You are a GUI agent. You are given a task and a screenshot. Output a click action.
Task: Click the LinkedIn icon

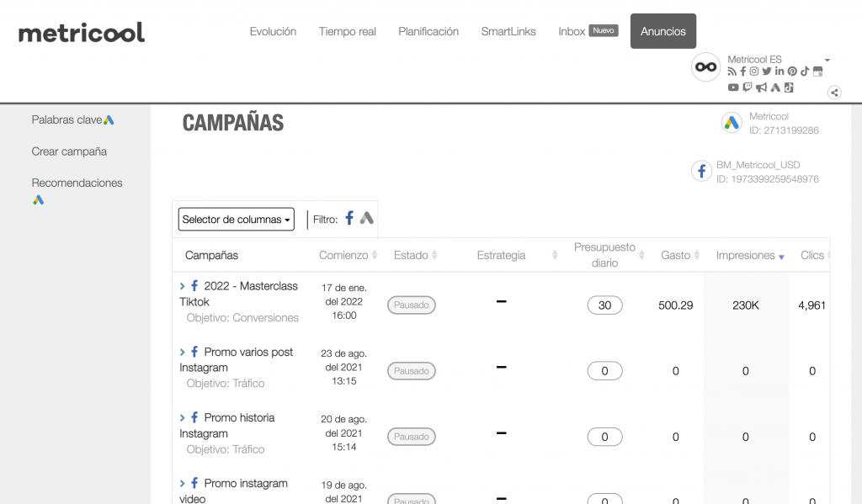780,71
